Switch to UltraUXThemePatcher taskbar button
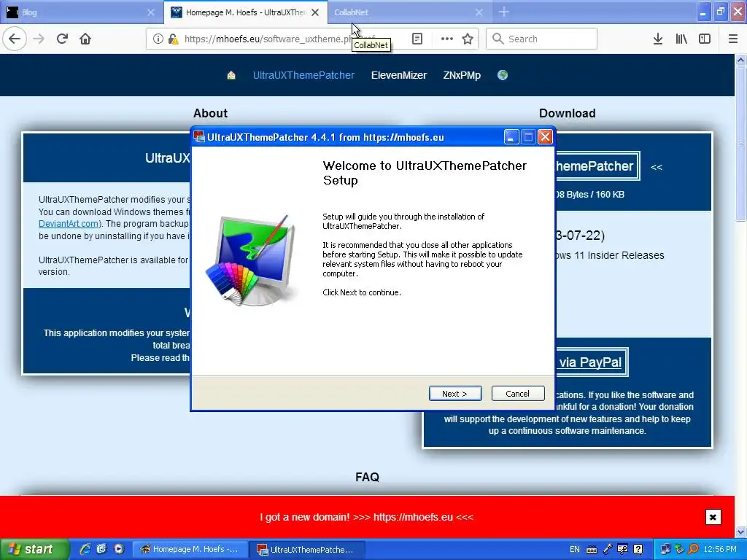This screenshot has height=560, width=747. pos(307,550)
